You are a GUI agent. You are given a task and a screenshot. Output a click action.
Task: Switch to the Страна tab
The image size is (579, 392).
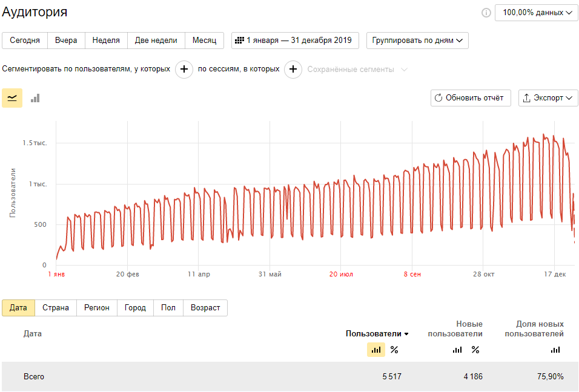[56, 308]
